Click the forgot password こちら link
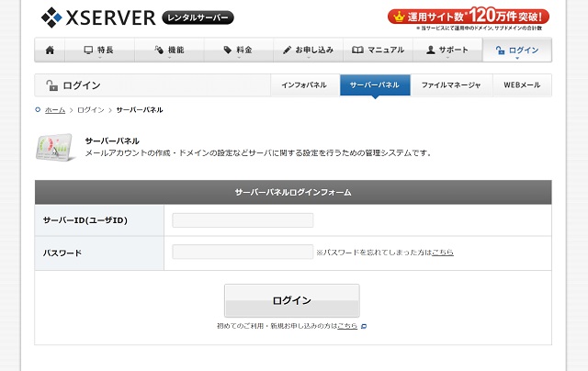This screenshot has height=371, width=588. tap(443, 253)
